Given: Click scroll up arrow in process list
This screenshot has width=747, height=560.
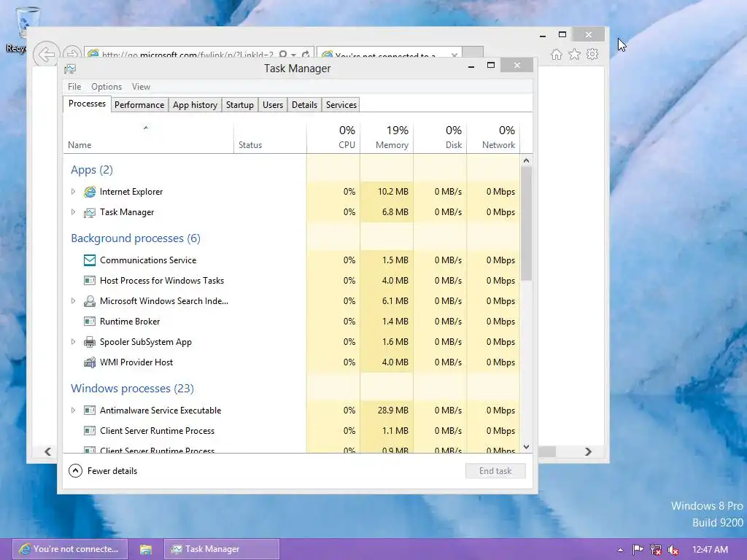Looking at the screenshot, I should [x=526, y=160].
